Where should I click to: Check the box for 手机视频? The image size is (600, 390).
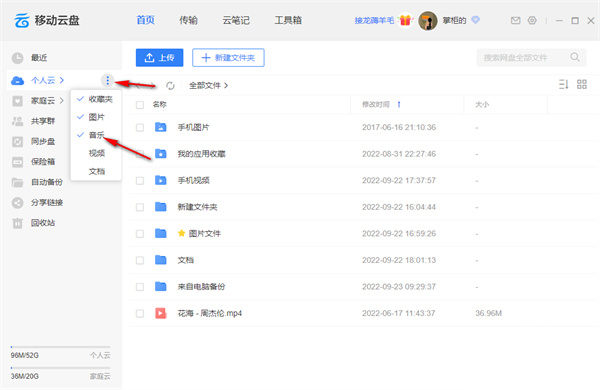pyautogui.click(x=140, y=181)
